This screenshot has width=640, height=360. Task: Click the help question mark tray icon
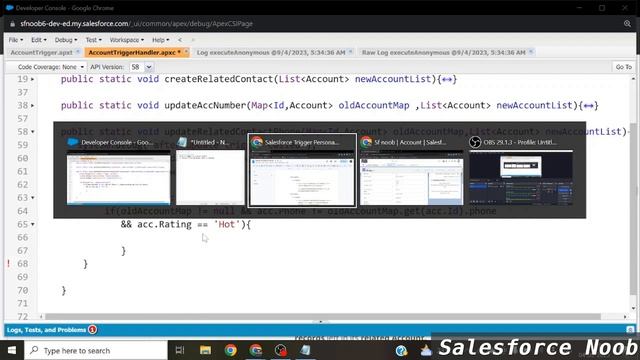(x=401, y=351)
